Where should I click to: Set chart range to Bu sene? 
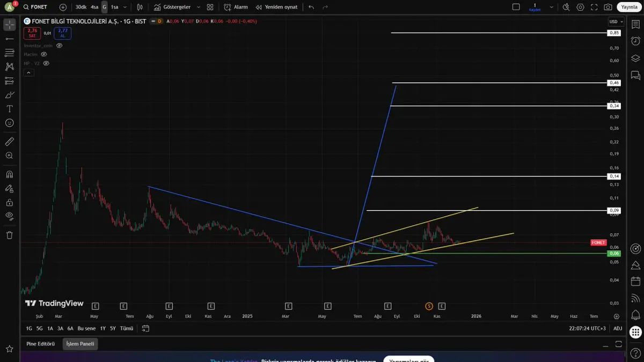point(86,328)
